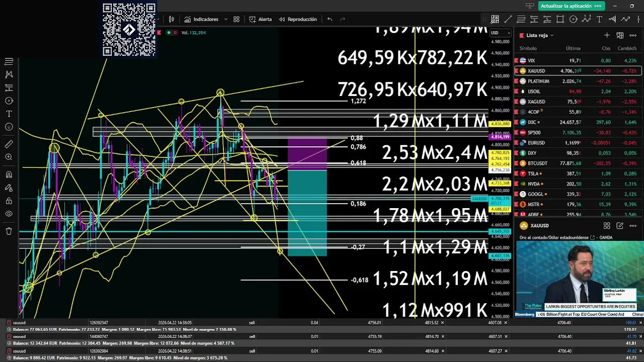
Task: Expand the Indicadores favorites dropdown arrow
Action: pyautogui.click(x=225, y=19)
